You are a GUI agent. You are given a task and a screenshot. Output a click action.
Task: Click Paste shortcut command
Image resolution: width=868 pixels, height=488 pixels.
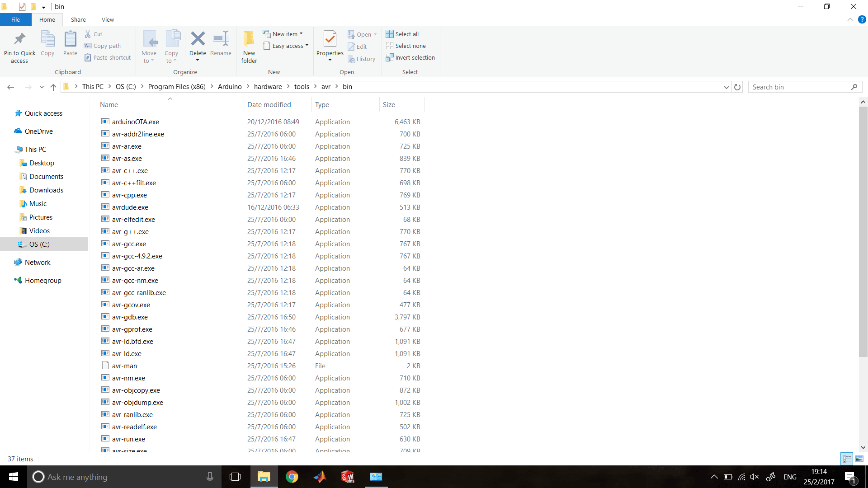[108, 57]
